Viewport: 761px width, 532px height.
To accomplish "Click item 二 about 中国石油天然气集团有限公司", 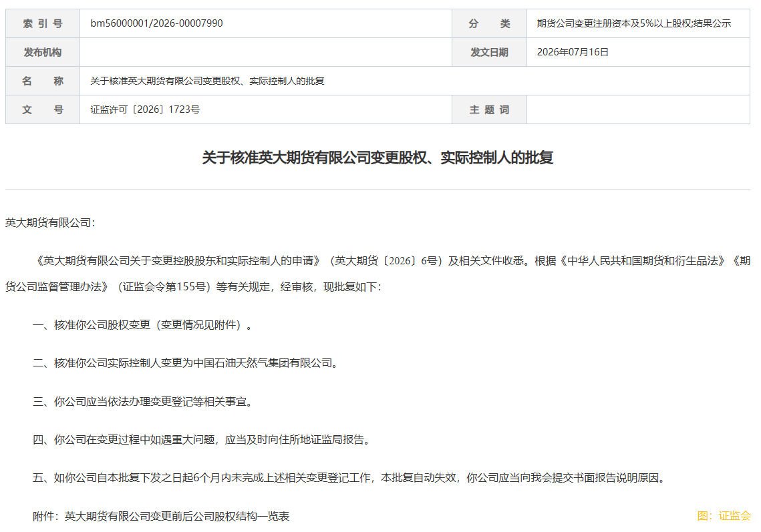I will coord(186,362).
